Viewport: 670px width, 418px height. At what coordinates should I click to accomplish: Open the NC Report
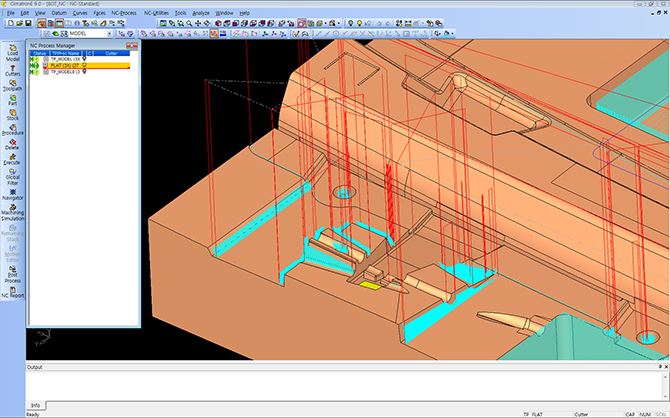pyautogui.click(x=12, y=290)
